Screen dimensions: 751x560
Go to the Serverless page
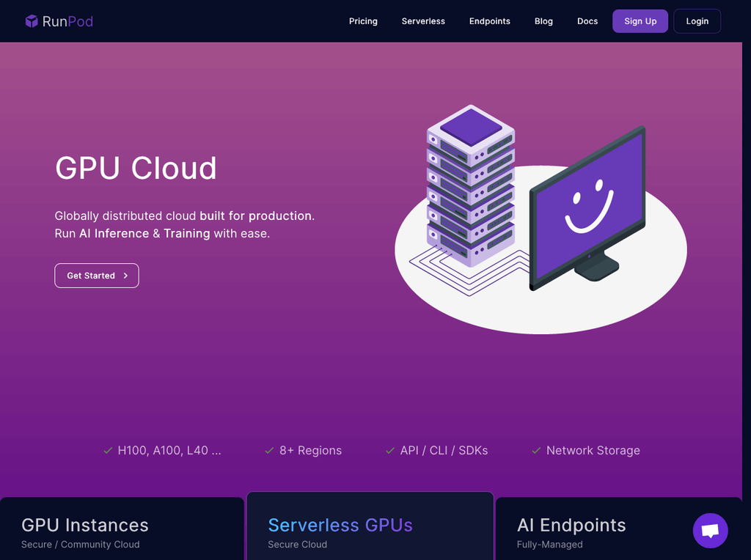[423, 21]
